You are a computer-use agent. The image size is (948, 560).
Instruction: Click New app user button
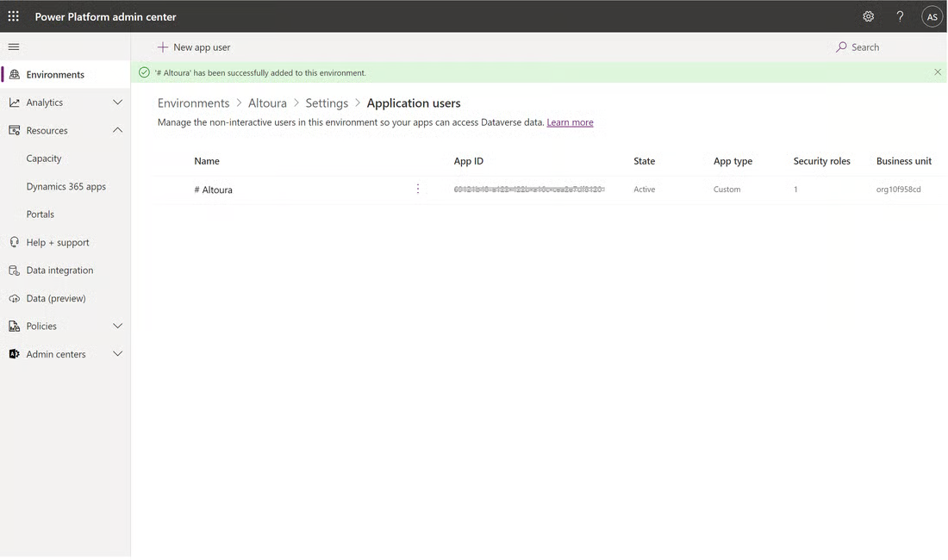pos(194,47)
